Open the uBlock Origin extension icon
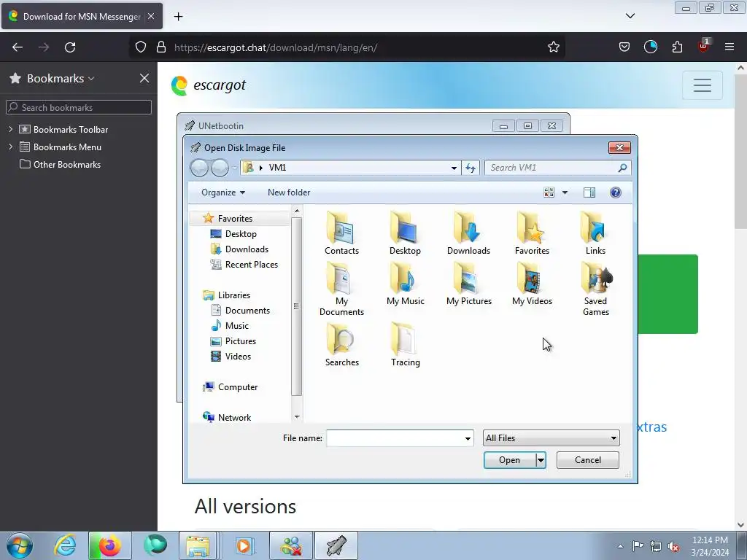This screenshot has height=560, width=747. click(x=703, y=46)
